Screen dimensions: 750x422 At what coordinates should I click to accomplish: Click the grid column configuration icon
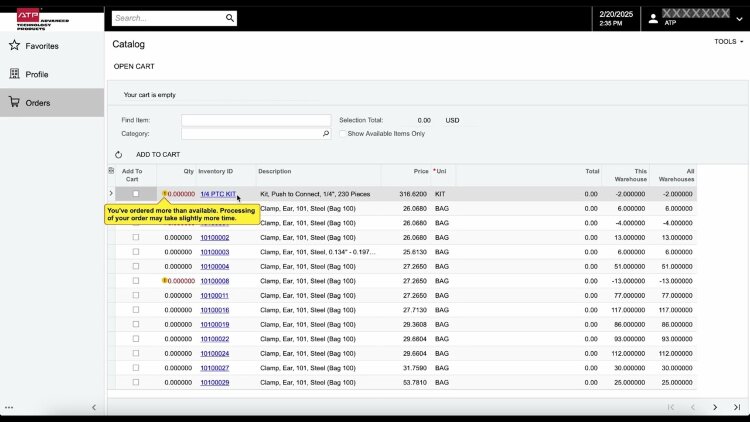click(x=111, y=170)
